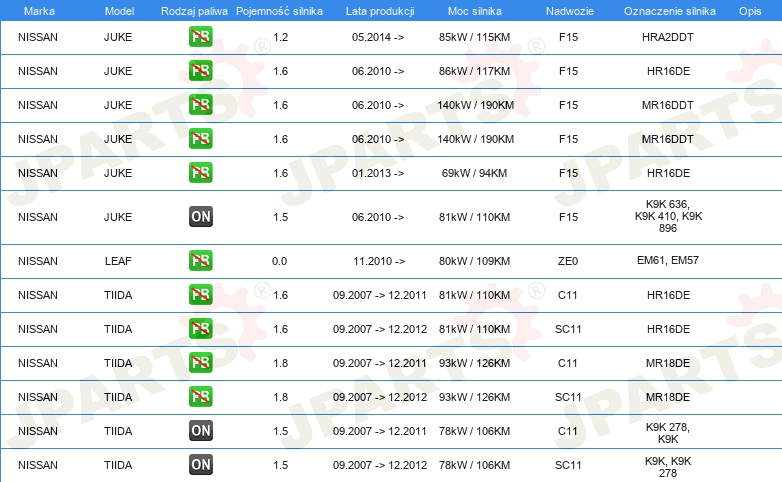Click petrol icon in JUKE 69kW / 94KM row
Viewport: 782px width, 482px height.
click(x=200, y=173)
